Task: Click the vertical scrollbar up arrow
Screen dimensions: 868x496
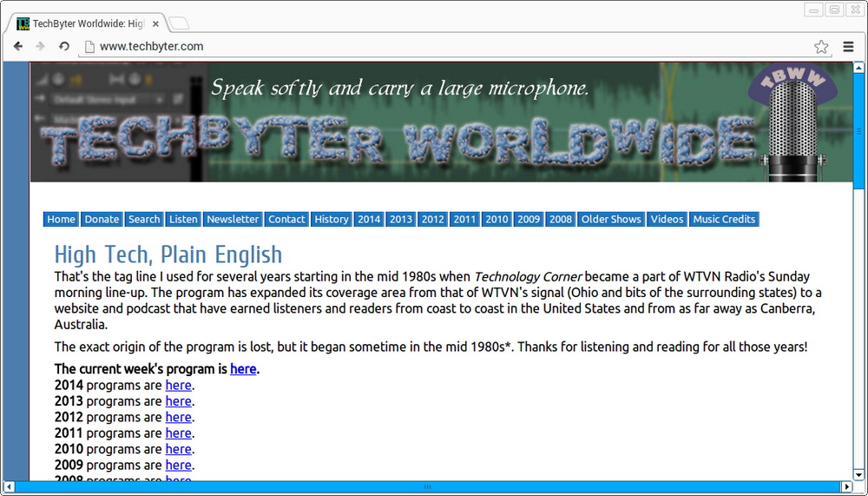Action: pyautogui.click(x=859, y=68)
